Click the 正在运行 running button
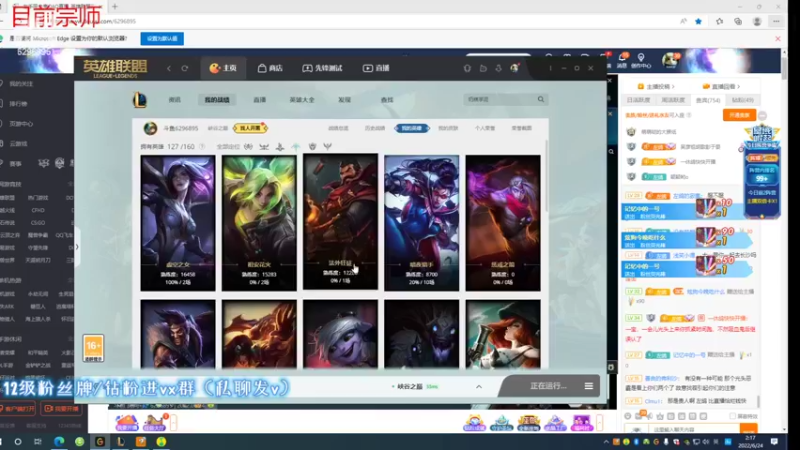The width and height of the screenshot is (800, 450). (x=548, y=386)
